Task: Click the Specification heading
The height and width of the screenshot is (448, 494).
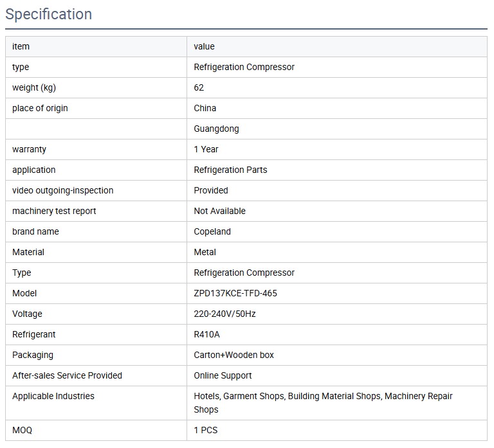Action: pyautogui.click(x=49, y=14)
